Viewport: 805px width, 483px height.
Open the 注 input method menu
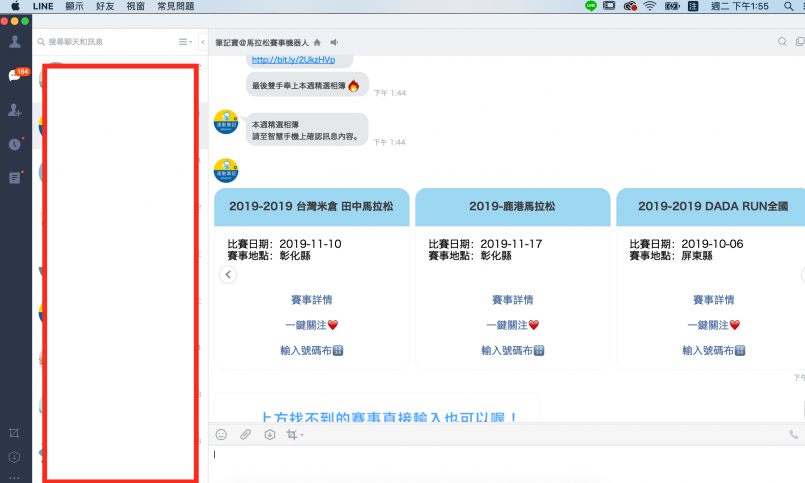[x=693, y=6]
